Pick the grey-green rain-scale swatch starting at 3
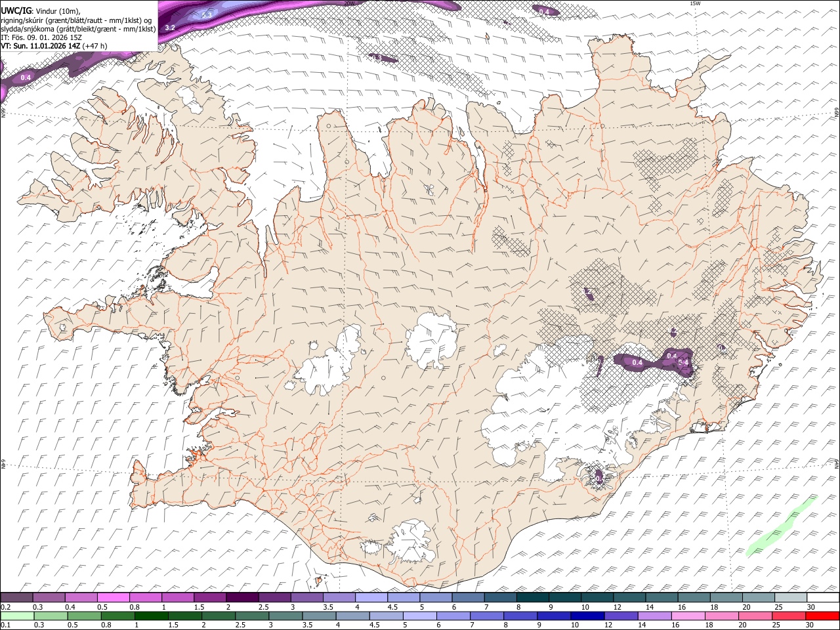 [285, 616]
